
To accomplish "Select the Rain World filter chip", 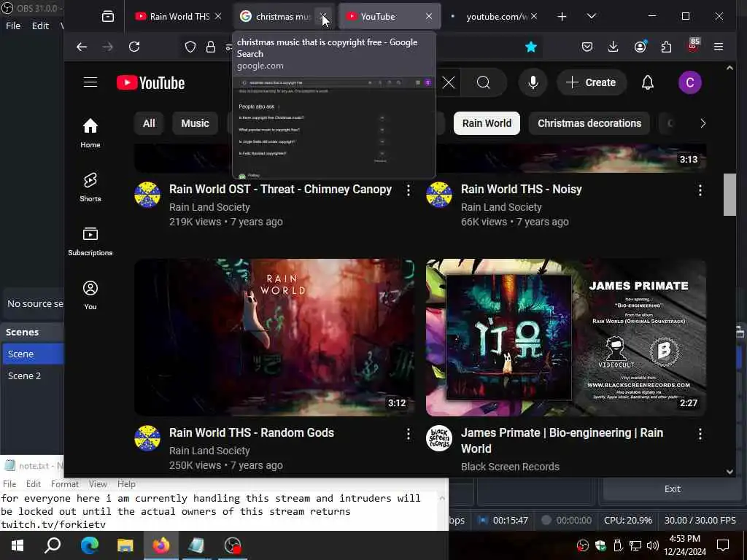I will point(487,123).
